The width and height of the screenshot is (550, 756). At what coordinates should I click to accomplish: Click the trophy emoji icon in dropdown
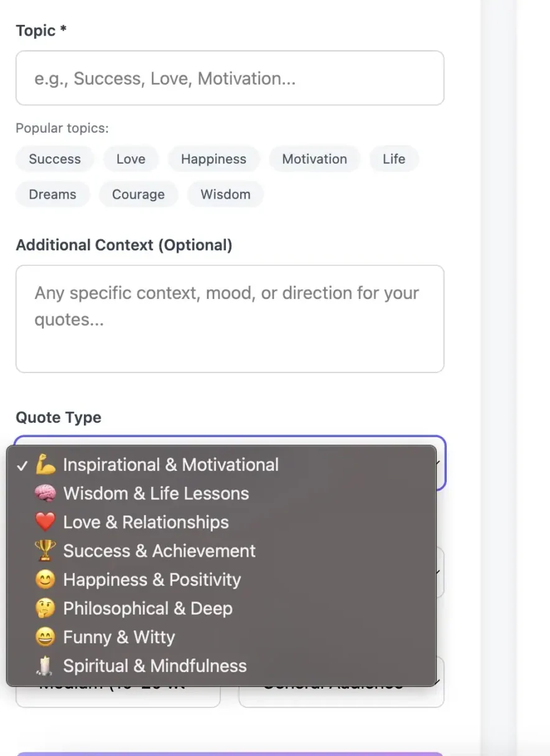tap(45, 551)
